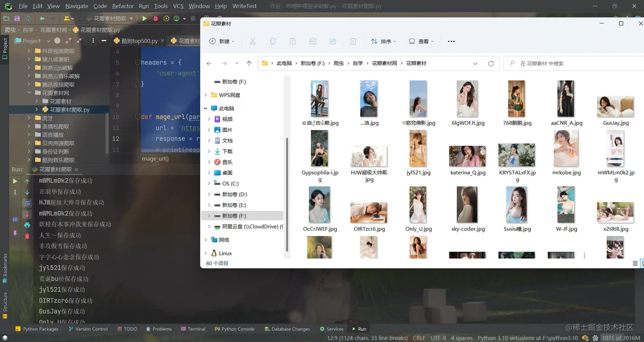Click the Copy icon in File Explorer toolbar
The width and height of the screenshot is (644, 342).
point(273,41)
